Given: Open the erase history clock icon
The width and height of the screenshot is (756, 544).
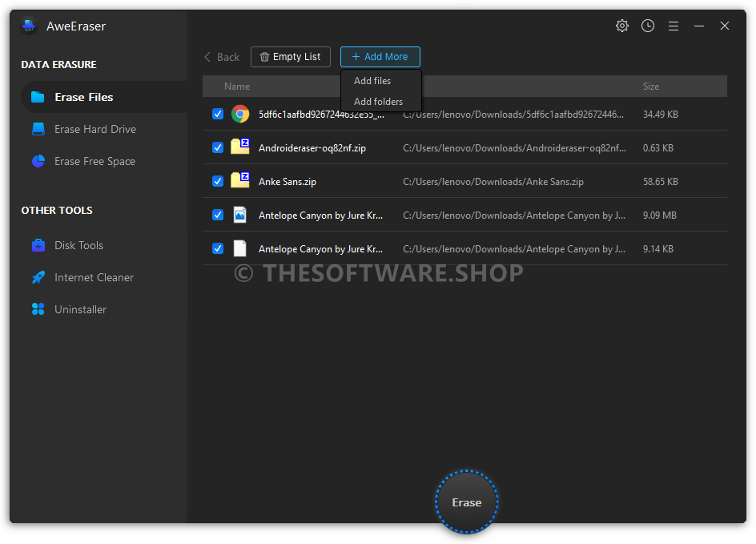Looking at the screenshot, I should tap(648, 26).
